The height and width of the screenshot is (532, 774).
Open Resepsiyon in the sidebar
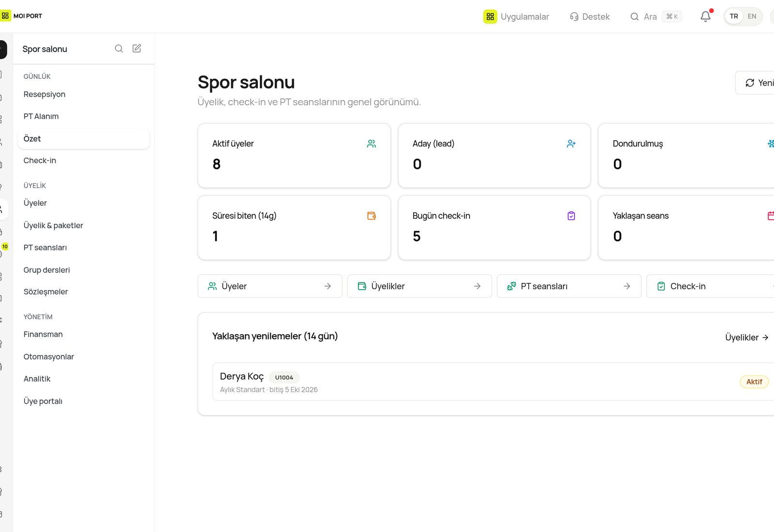tap(83, 94)
